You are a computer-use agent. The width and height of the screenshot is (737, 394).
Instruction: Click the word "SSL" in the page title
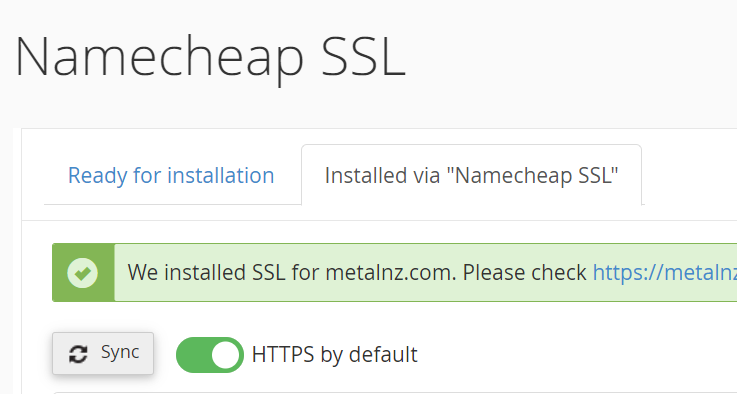[x=363, y=57]
